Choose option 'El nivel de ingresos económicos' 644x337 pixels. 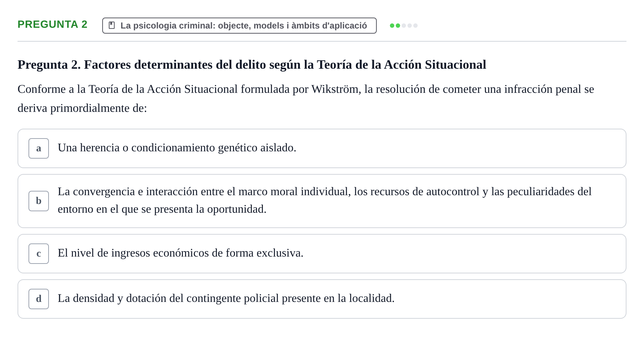coord(322,254)
